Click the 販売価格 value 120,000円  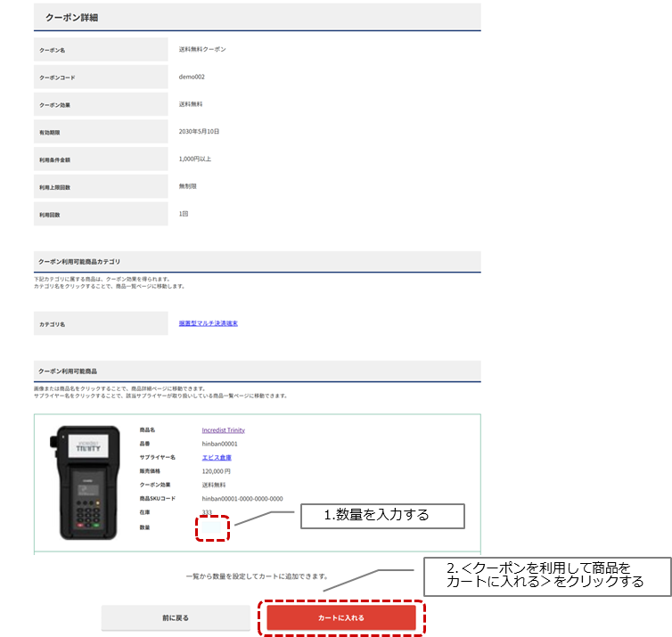point(217,471)
